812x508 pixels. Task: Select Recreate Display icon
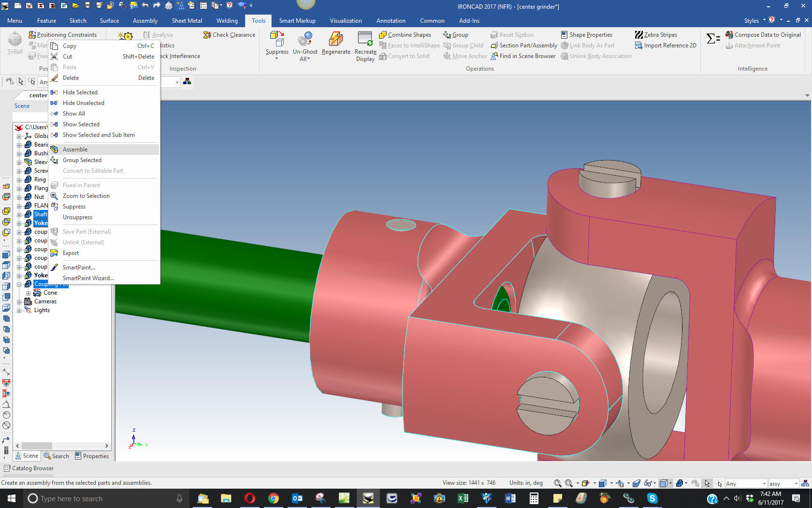click(x=365, y=39)
